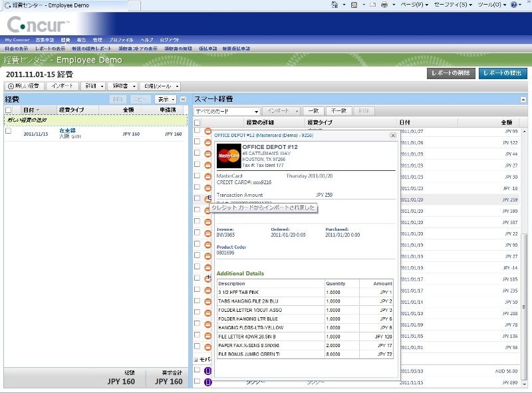Open the セーフティ(S) browser menu

click(453, 5)
